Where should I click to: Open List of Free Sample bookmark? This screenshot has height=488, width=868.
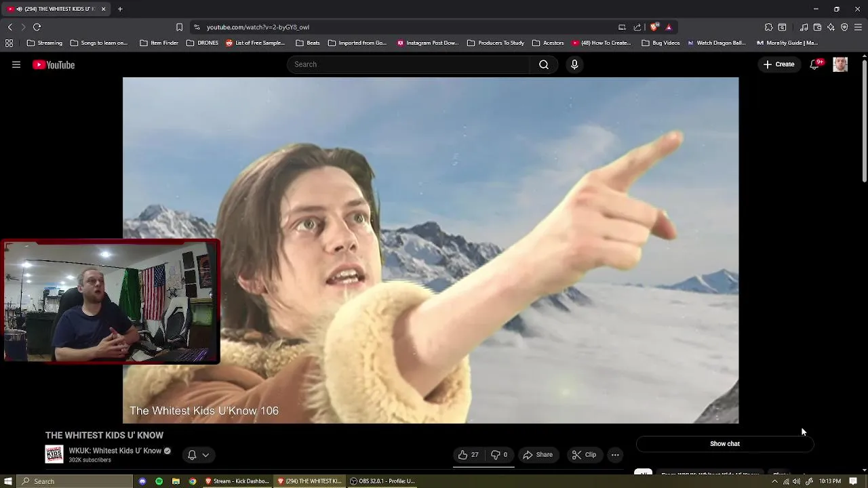point(256,43)
